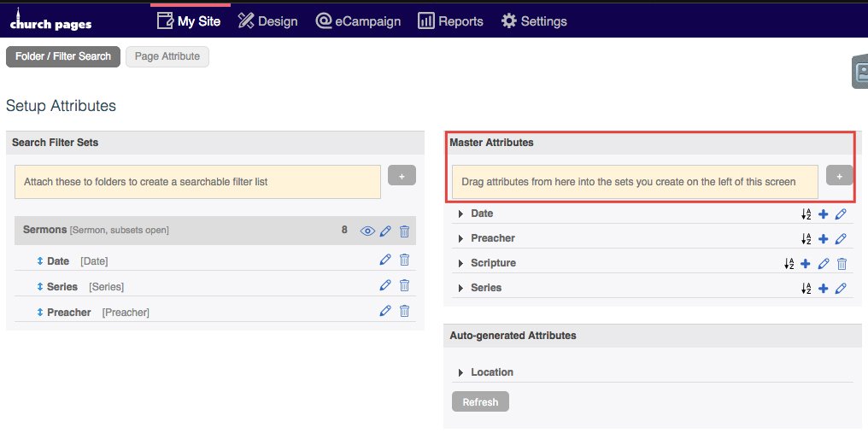
Task: Add a new master attribute
Action: pos(840,176)
